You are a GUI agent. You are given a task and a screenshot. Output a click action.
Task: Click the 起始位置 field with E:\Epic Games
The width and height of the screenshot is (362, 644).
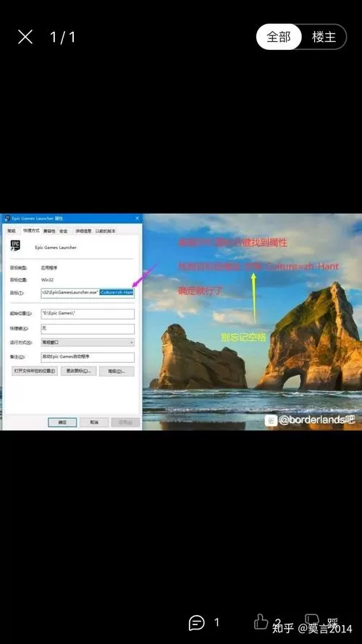(88, 314)
